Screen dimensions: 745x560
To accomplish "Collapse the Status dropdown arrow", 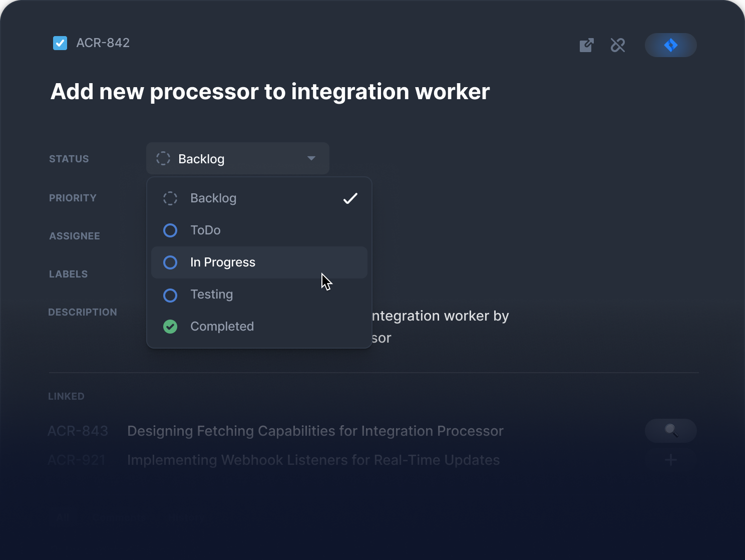I will coord(311,158).
